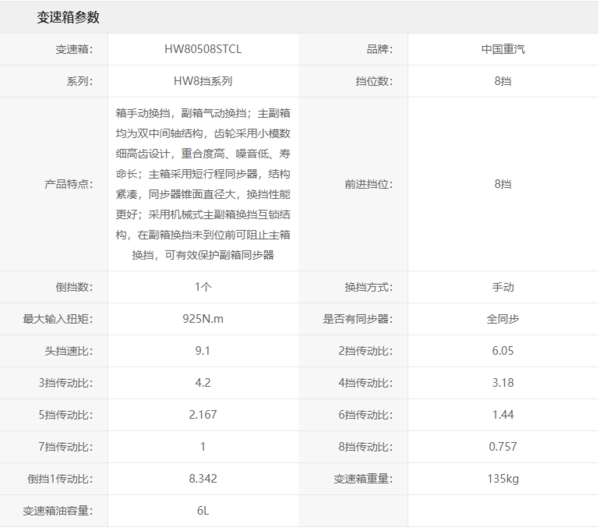Viewport: 600px width, 531px height.
Task: Click the 倒挡1传动比: label
Action: pyautogui.click(x=60, y=479)
